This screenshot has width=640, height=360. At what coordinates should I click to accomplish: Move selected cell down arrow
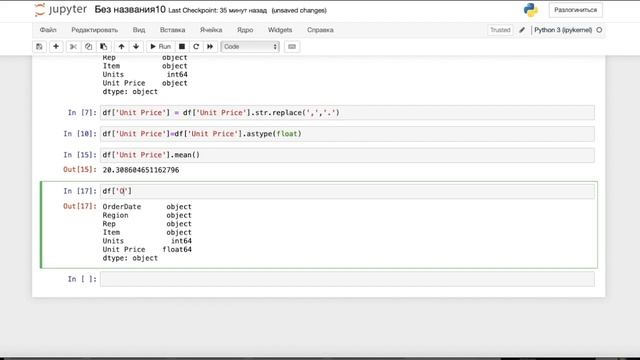click(136, 47)
